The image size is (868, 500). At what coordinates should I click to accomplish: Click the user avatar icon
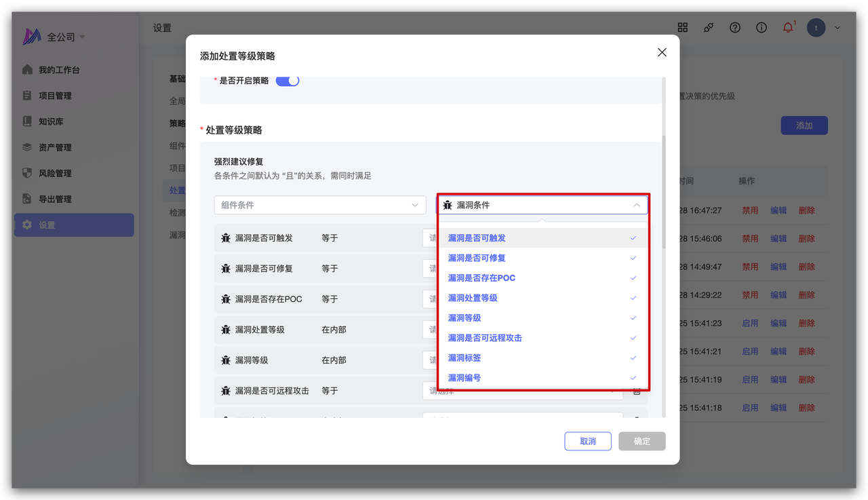coord(816,28)
